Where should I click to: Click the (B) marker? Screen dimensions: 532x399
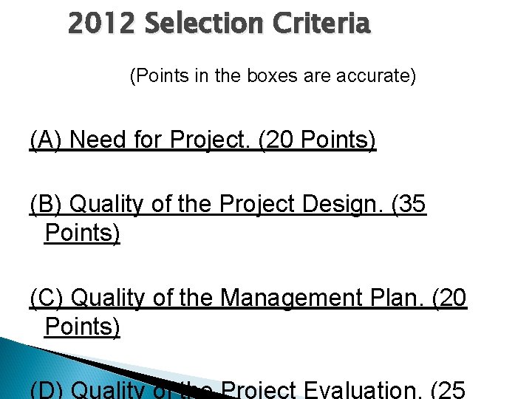tap(46, 204)
